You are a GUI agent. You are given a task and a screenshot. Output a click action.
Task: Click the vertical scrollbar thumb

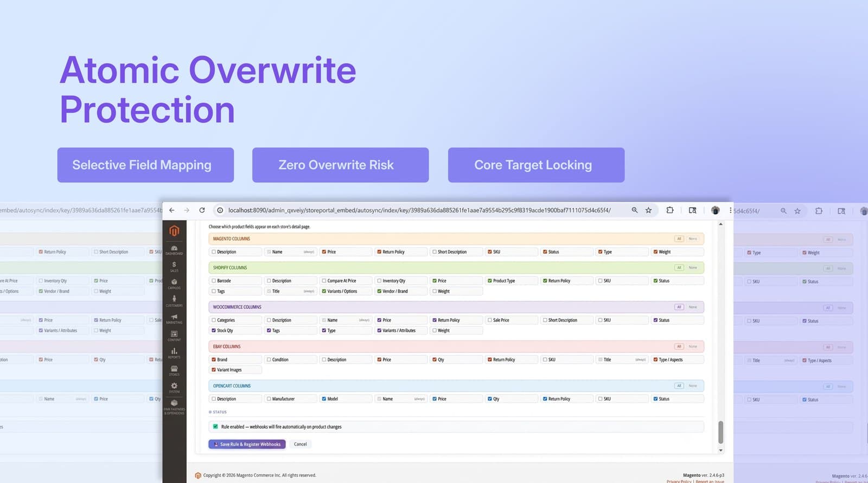tap(720, 432)
